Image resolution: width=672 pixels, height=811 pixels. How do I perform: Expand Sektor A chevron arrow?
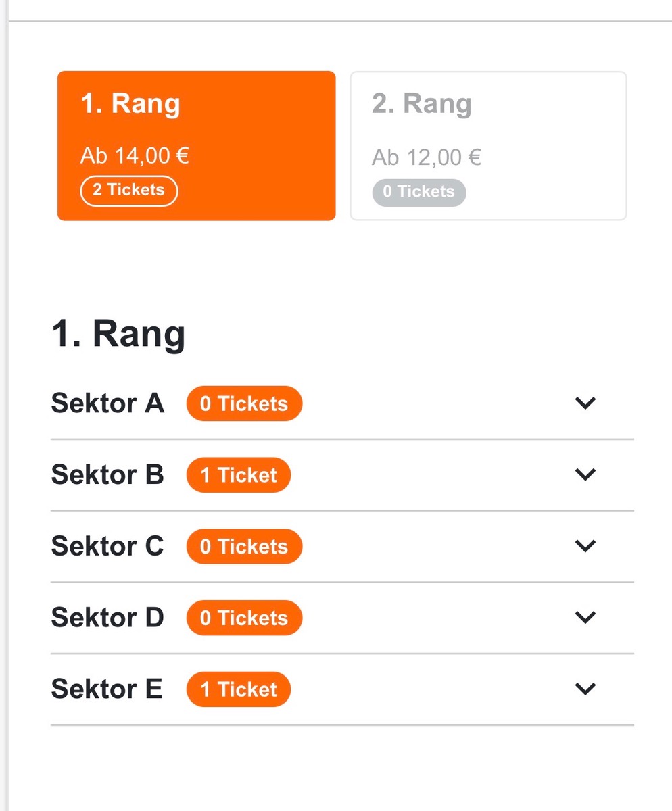tap(585, 403)
